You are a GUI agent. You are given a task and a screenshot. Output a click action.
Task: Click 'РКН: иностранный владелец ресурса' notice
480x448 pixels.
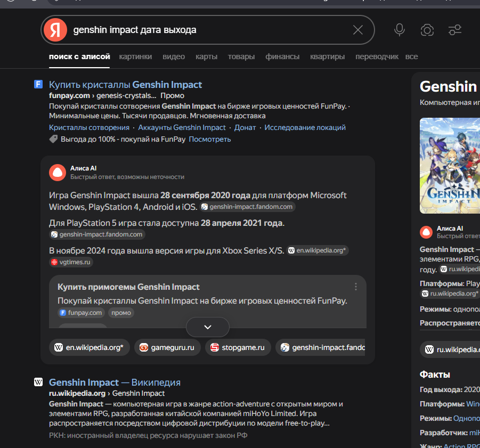148,435
